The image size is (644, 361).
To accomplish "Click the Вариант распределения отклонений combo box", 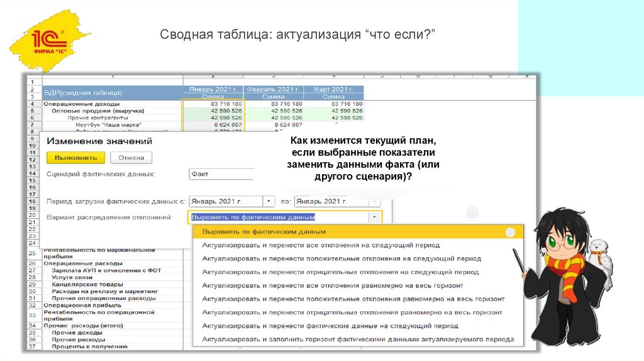I will 285,217.
